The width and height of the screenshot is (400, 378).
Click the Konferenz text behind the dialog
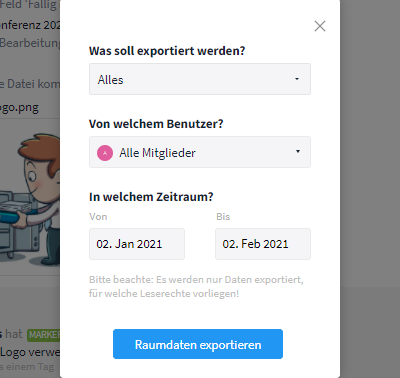point(30,25)
